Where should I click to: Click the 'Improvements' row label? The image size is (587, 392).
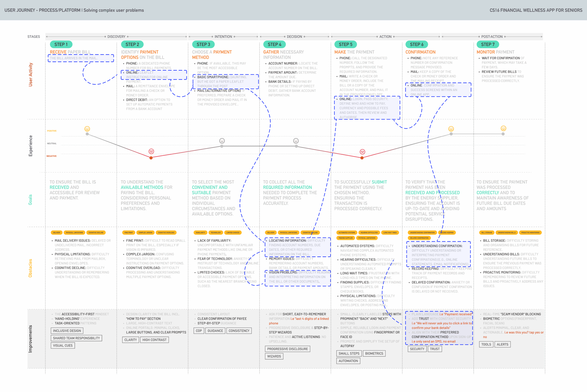pos(30,339)
